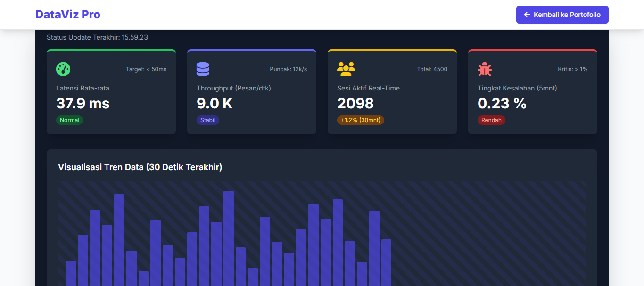Click the red bug error icon

coord(485,70)
